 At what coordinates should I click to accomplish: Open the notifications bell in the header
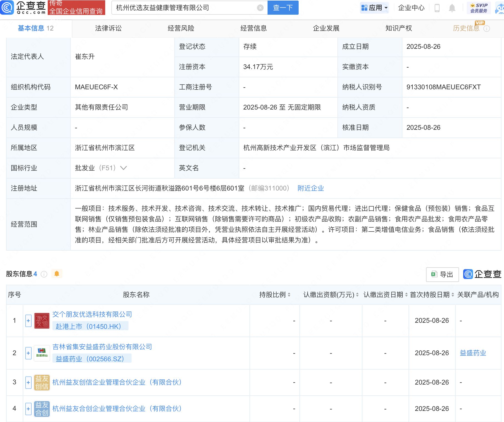(452, 8)
